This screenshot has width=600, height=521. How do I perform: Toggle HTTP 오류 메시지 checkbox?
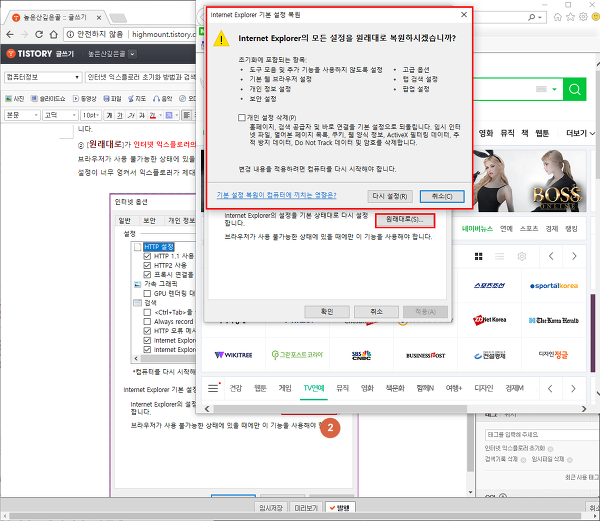[x=147, y=331]
